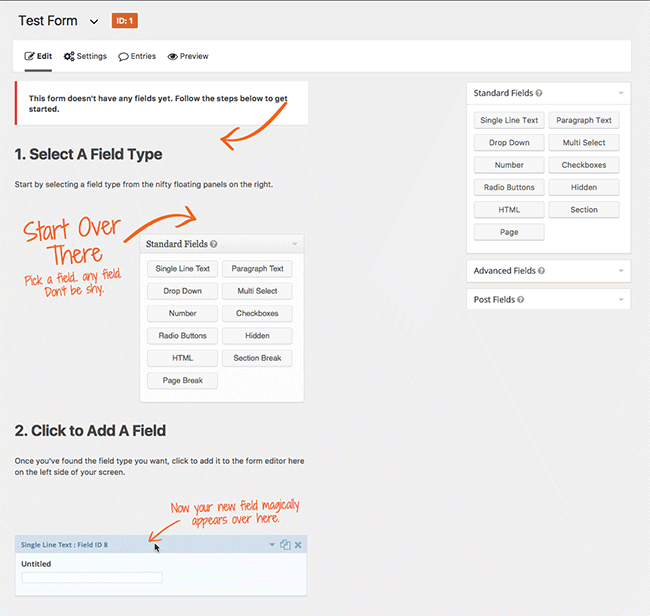Click the orange ID: 1 badge
This screenshot has width=650, height=616.
124,21
